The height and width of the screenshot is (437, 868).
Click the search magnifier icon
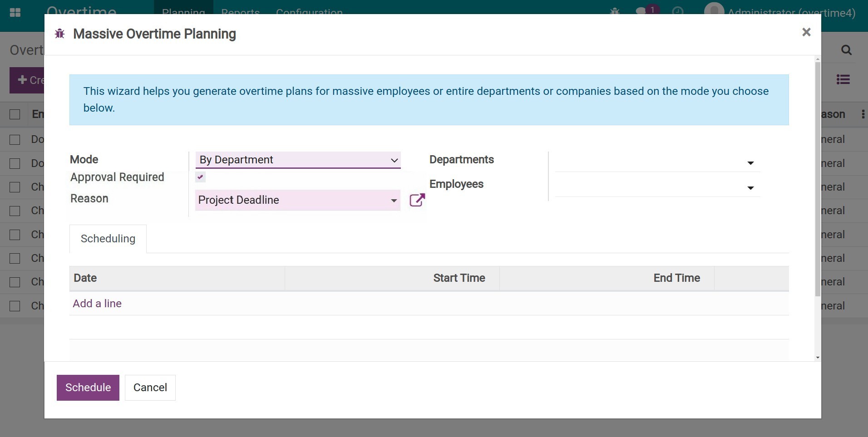(x=846, y=50)
